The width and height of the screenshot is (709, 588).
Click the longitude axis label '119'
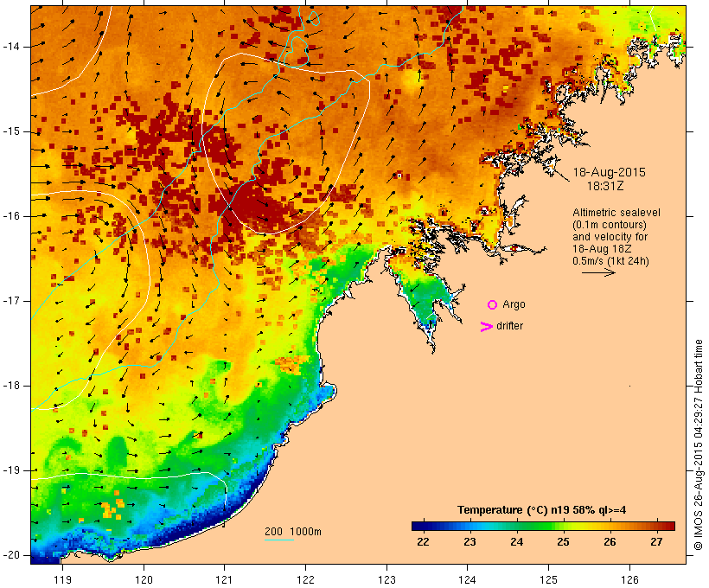[62, 579]
